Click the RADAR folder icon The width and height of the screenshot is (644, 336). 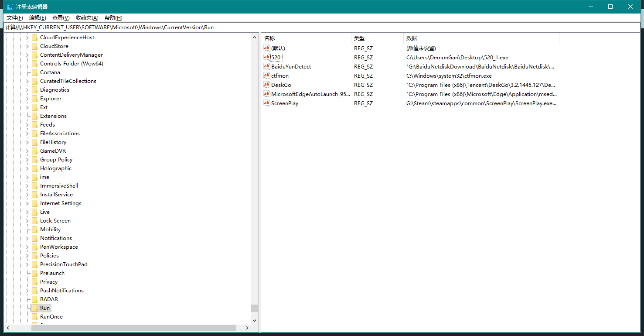(x=34, y=299)
